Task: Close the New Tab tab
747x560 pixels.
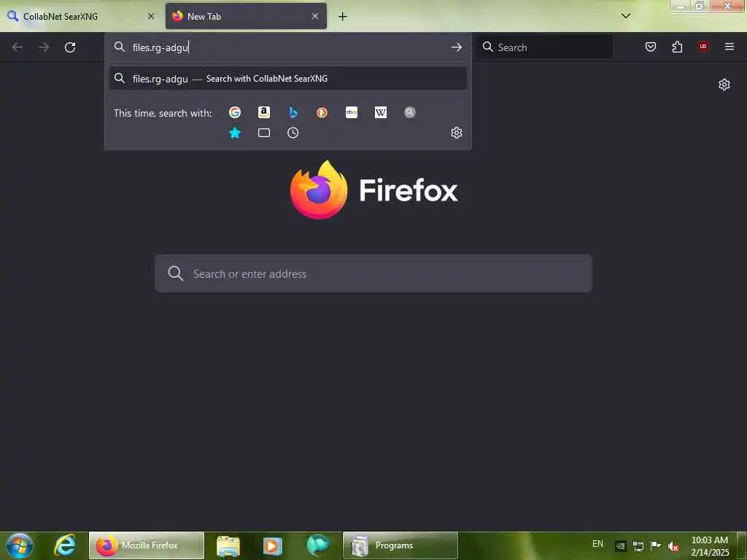Action: (x=315, y=16)
